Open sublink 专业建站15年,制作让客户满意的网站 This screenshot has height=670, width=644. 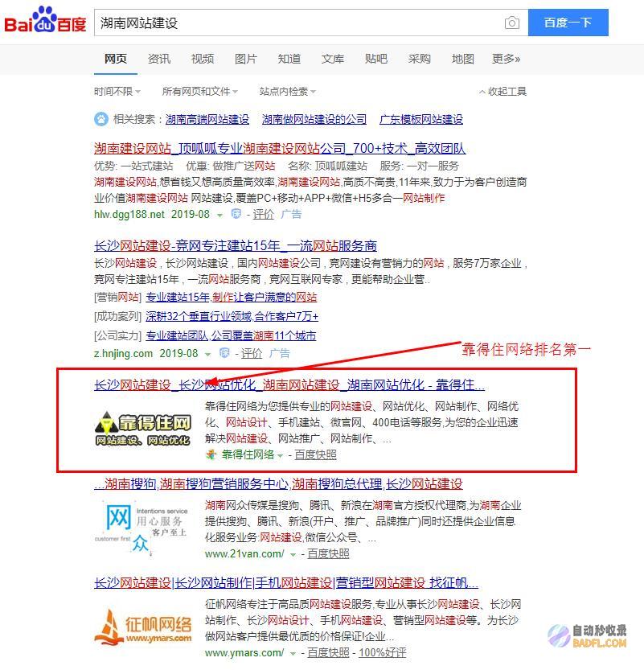[x=231, y=297]
